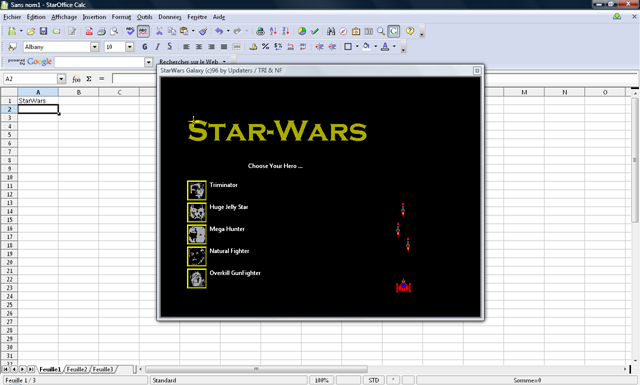Toggle bold formatting G button
The image size is (640, 385).
tap(144, 47)
